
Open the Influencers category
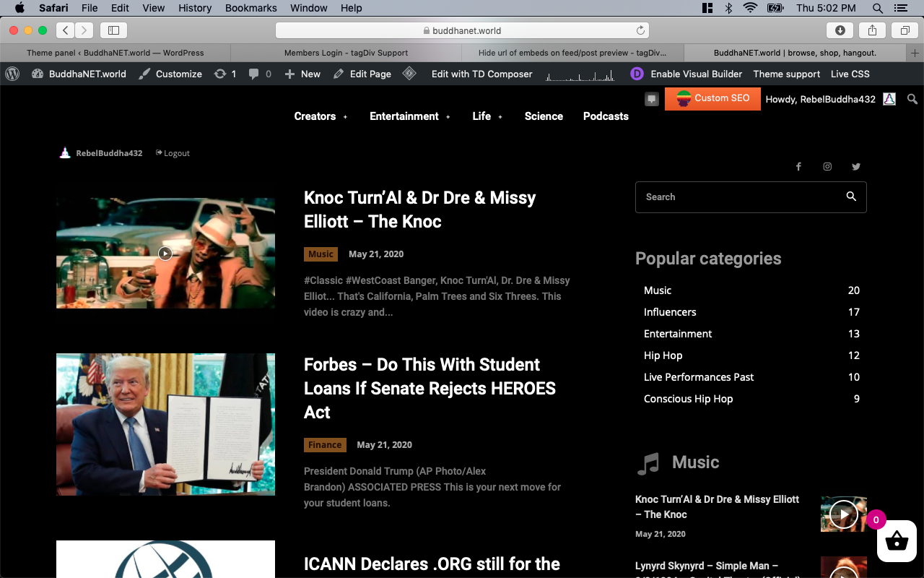(x=670, y=312)
